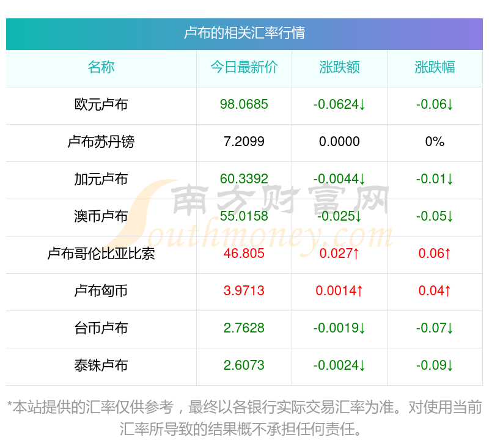
Task: Click the change value -0.025↓
Action: click(339, 216)
